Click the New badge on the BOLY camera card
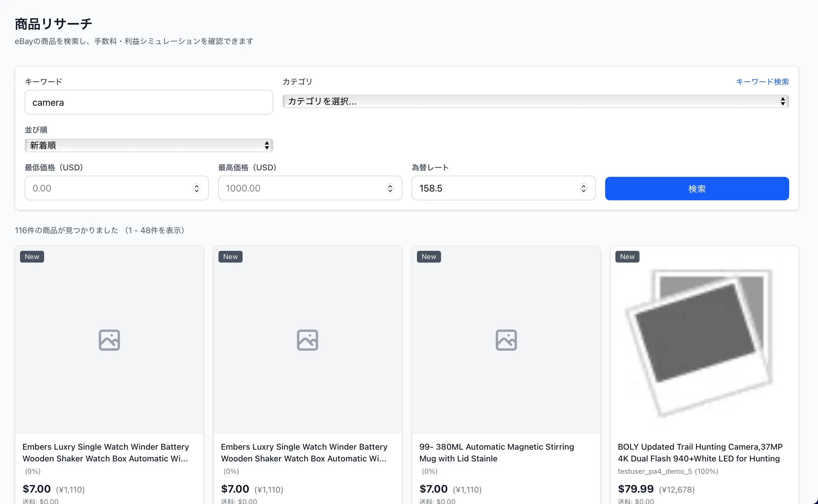 (x=627, y=256)
